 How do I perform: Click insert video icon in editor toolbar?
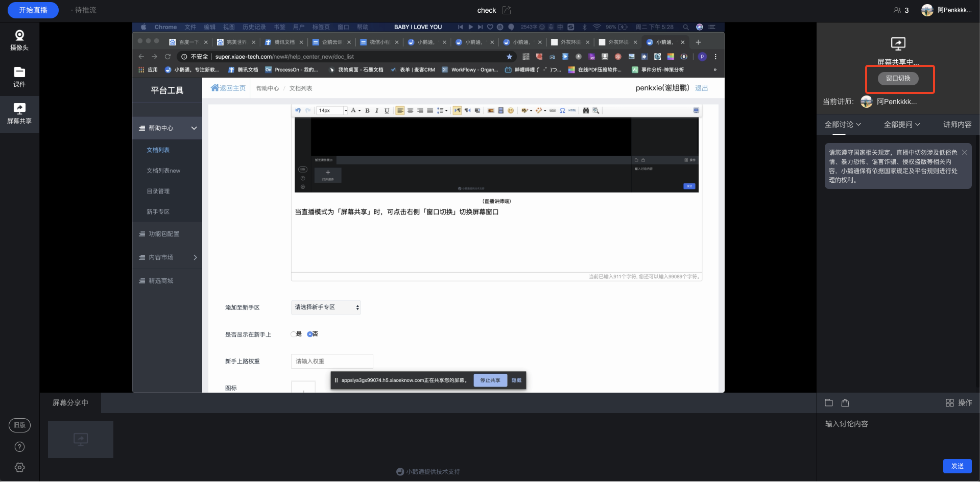point(500,110)
